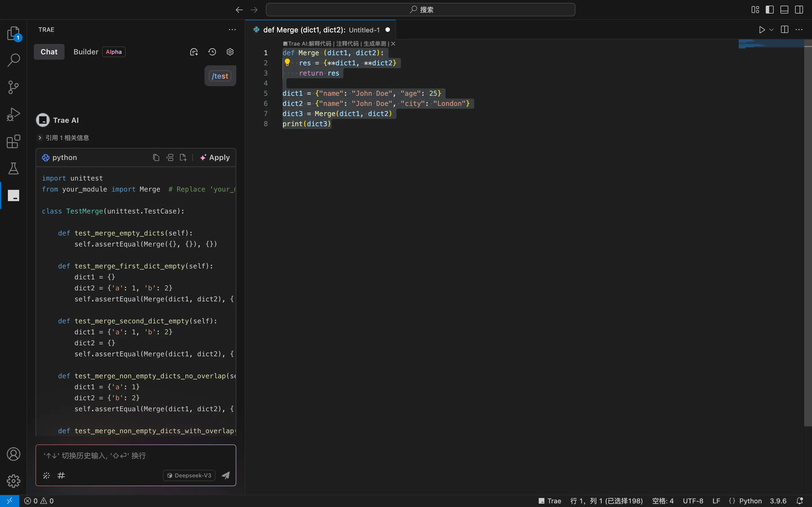The width and height of the screenshot is (812, 507).
Task: Open the Testing flask view
Action: tap(14, 168)
